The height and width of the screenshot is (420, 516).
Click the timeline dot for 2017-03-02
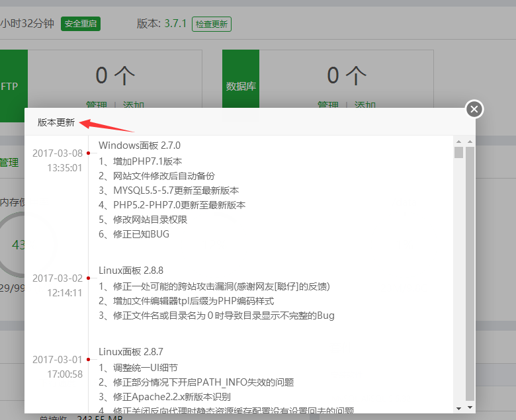pyautogui.click(x=88, y=278)
